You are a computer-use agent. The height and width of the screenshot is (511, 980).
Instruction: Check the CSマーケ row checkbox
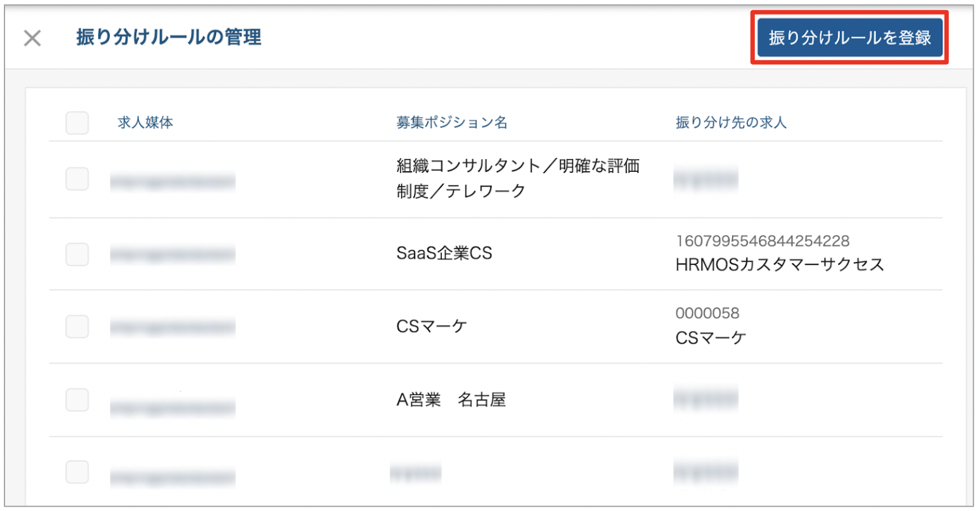77,327
